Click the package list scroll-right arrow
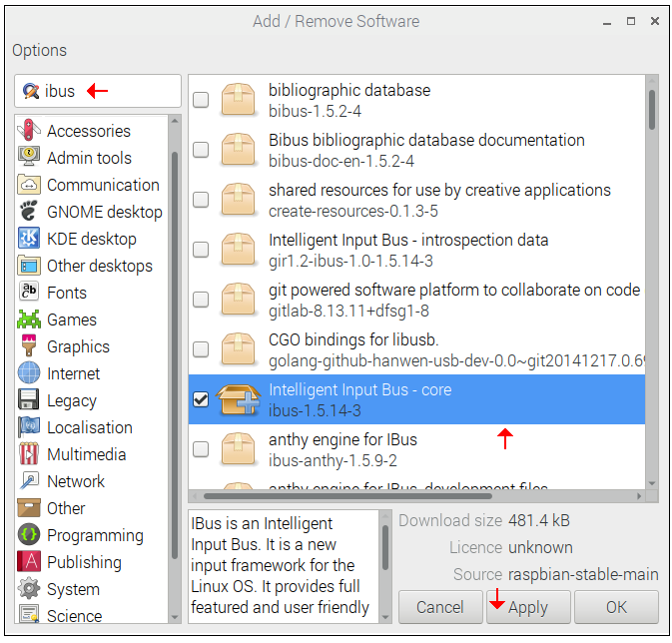Viewport: 672px width, 643px height. coord(639,496)
